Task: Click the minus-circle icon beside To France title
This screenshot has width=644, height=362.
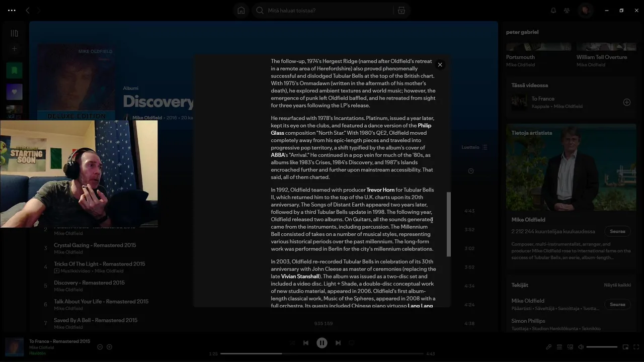Action: click(100, 347)
